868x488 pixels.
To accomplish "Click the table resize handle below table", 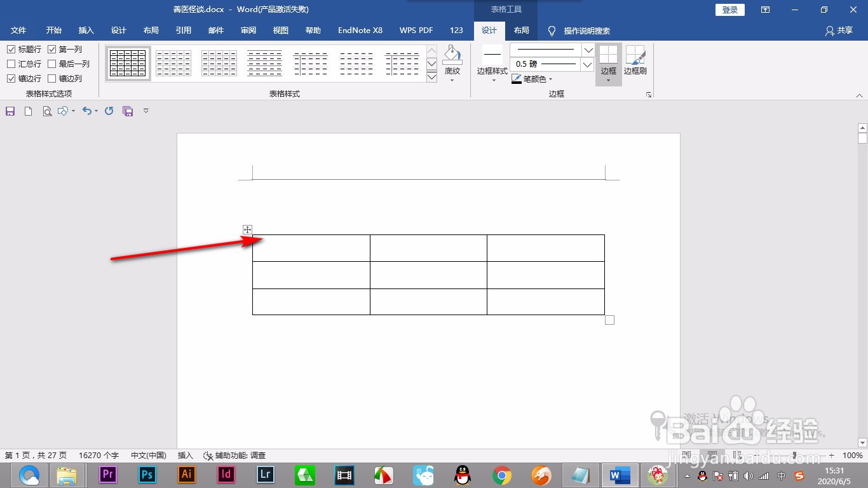I will (x=609, y=320).
